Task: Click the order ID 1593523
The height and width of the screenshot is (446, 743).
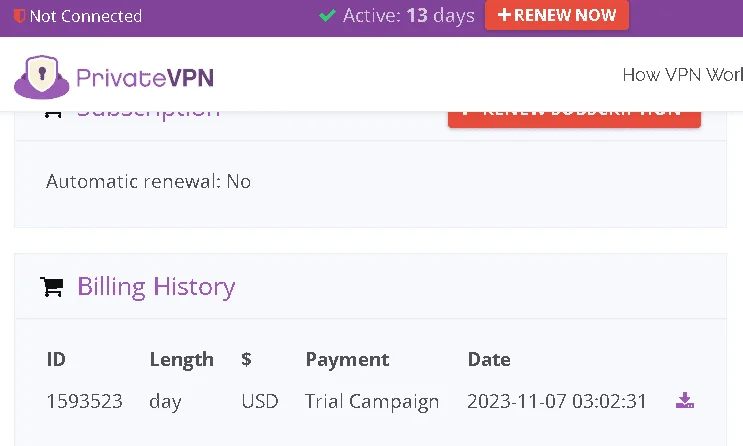Action: (85, 401)
